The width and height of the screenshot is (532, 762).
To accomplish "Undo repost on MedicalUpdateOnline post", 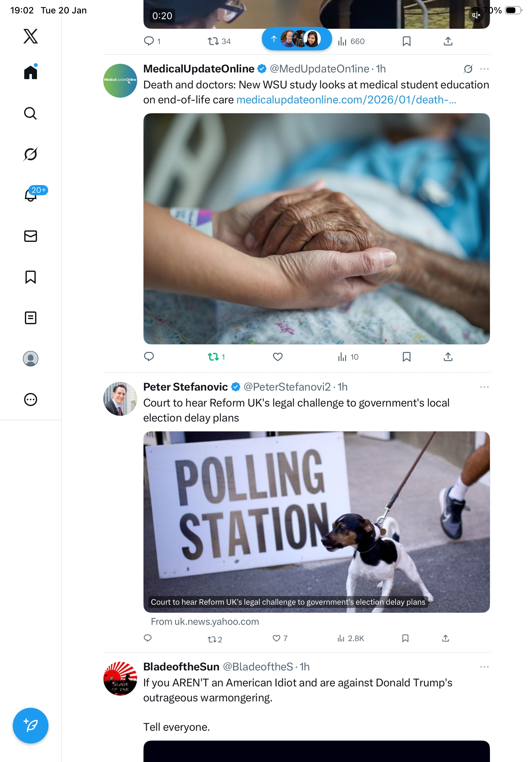I will tap(213, 357).
